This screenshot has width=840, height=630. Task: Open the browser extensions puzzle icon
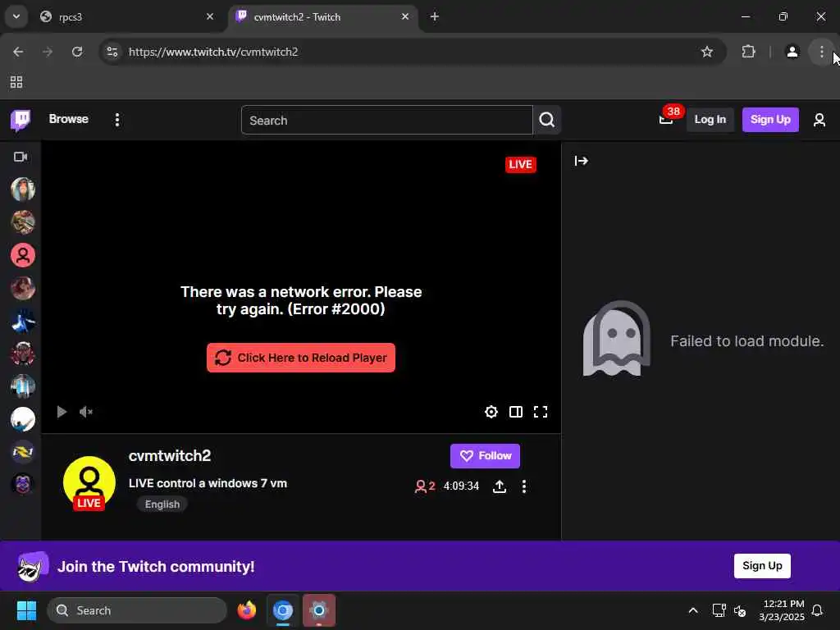coord(748,52)
